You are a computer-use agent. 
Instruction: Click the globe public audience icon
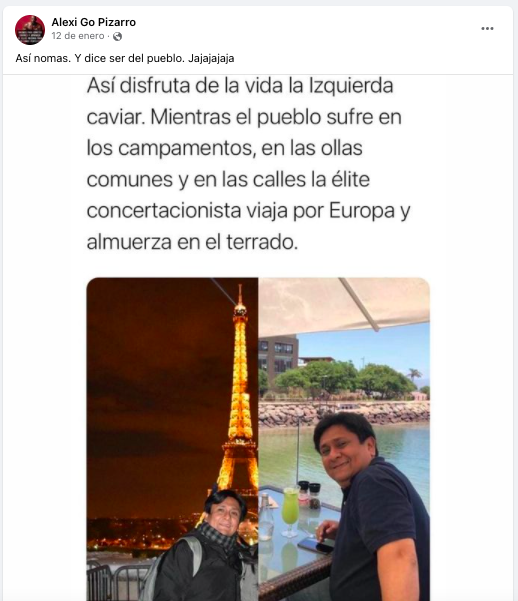118,36
